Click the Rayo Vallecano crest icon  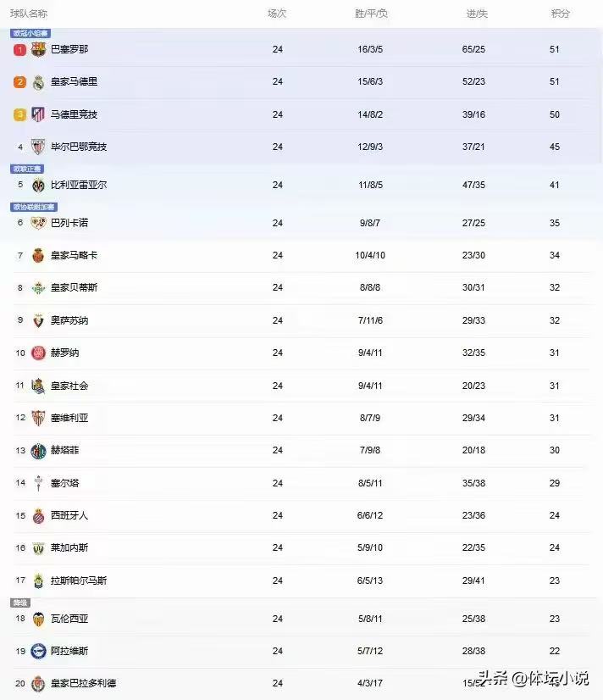(x=38, y=223)
